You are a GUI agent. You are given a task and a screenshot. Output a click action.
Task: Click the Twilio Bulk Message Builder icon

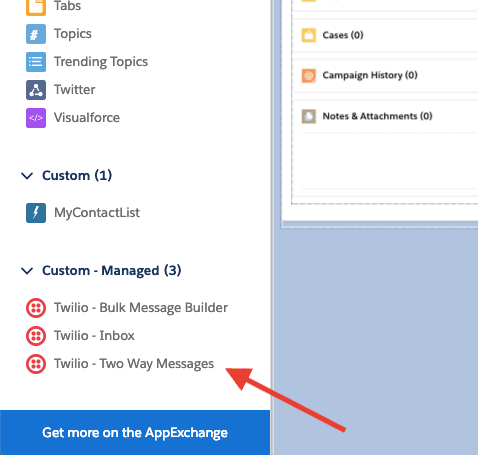pyautogui.click(x=36, y=308)
